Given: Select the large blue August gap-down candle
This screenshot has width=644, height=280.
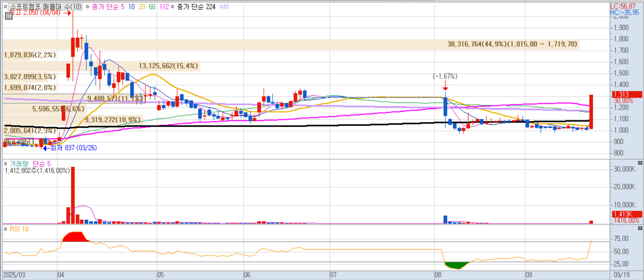Looking at the screenshot, I should pyautogui.click(x=445, y=107).
